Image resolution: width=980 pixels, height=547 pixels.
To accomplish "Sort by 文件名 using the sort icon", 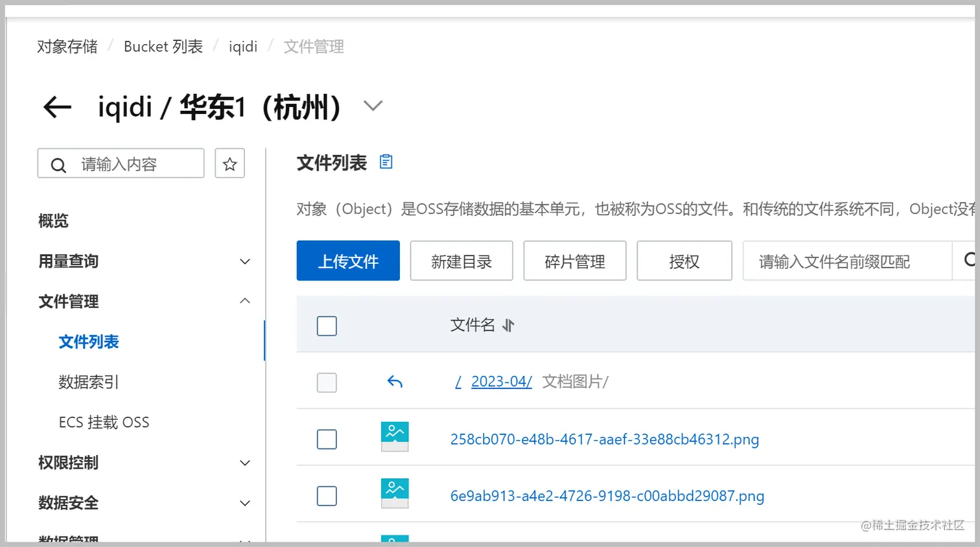I will [508, 325].
